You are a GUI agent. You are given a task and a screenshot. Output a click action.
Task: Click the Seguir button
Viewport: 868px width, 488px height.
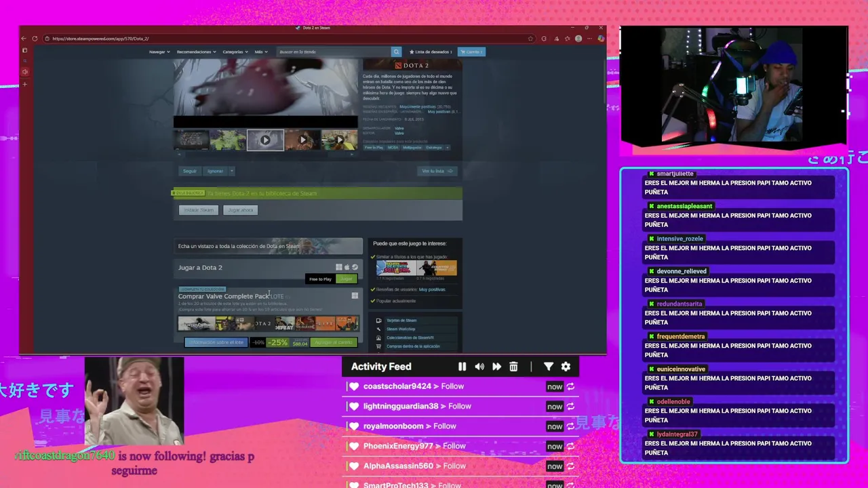tap(190, 171)
